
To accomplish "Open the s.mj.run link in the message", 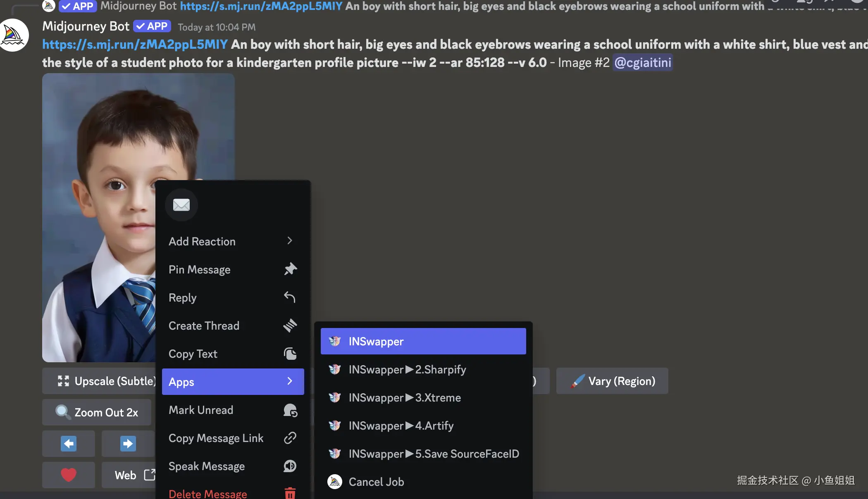I will tap(135, 44).
